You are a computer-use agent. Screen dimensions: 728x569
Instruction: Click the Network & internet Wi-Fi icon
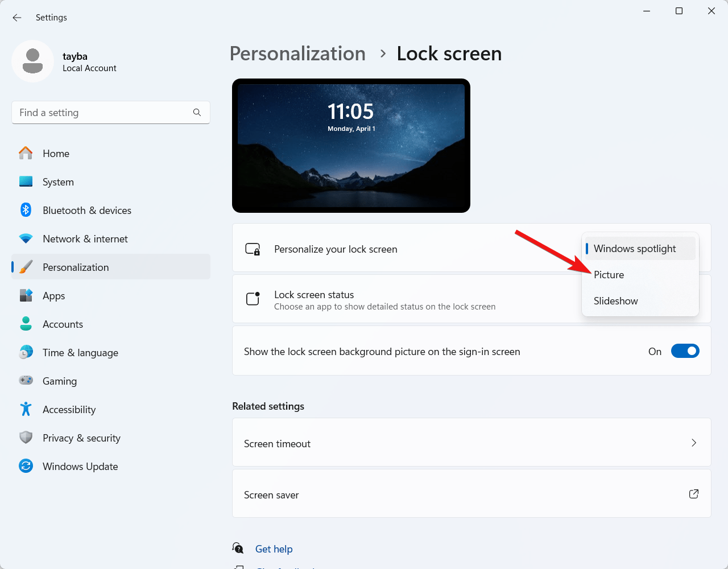(26, 238)
